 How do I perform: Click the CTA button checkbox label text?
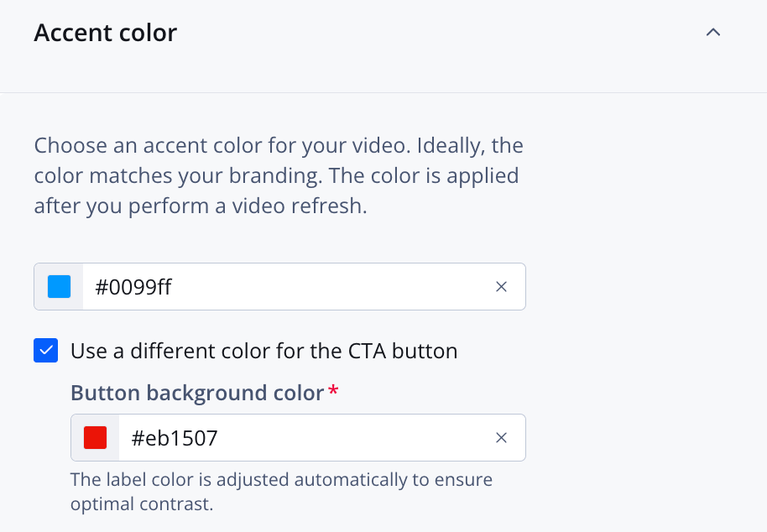[263, 351]
